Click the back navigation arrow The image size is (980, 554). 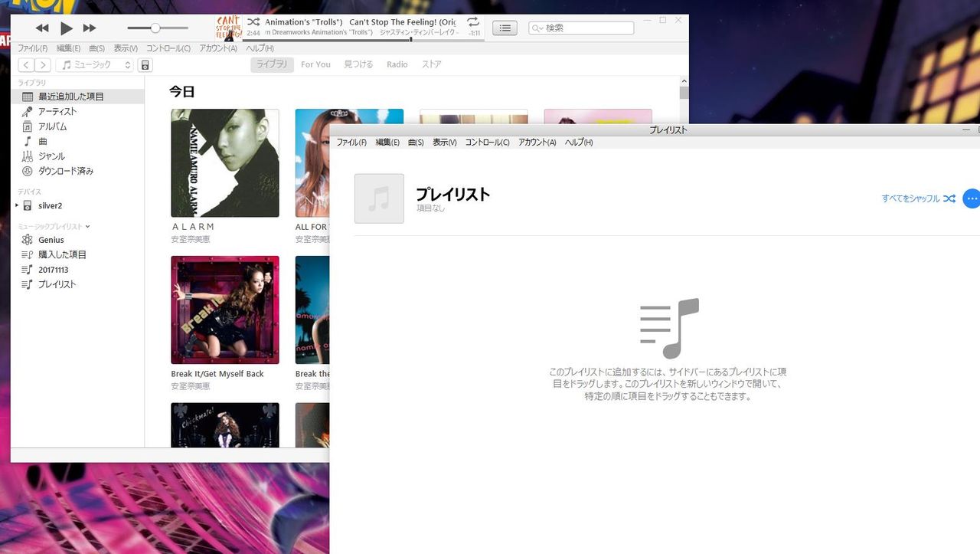click(26, 65)
